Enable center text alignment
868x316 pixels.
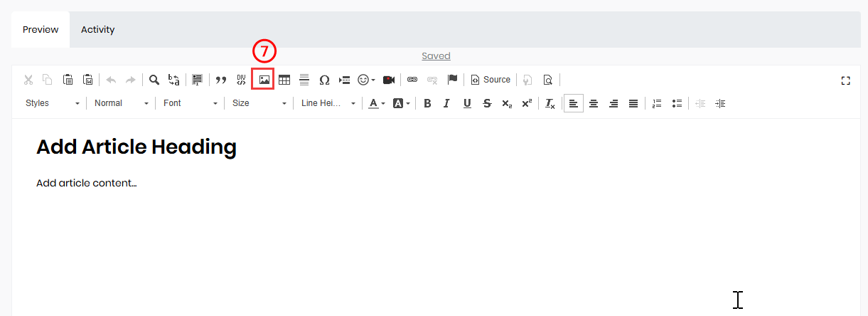[594, 103]
